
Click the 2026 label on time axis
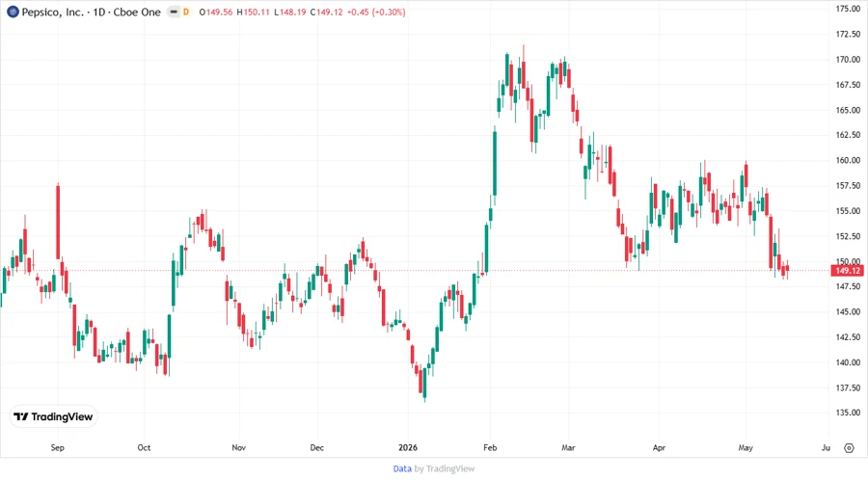coord(408,447)
